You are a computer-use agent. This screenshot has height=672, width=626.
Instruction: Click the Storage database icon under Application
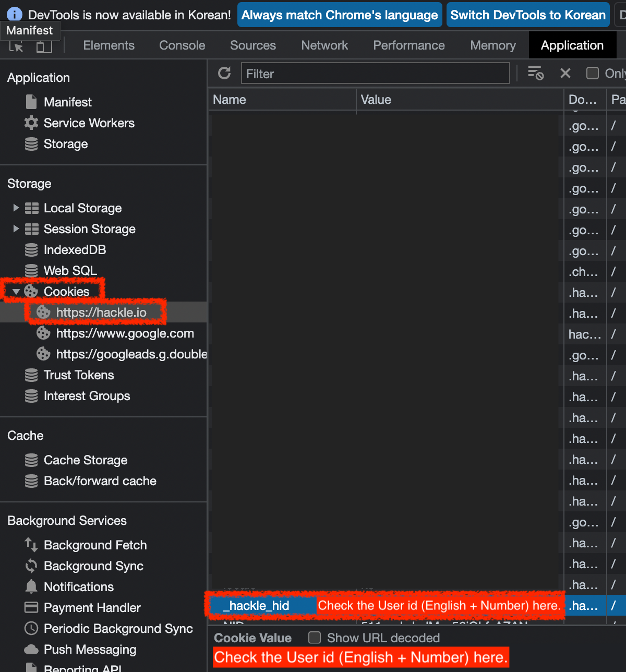pyautogui.click(x=31, y=143)
